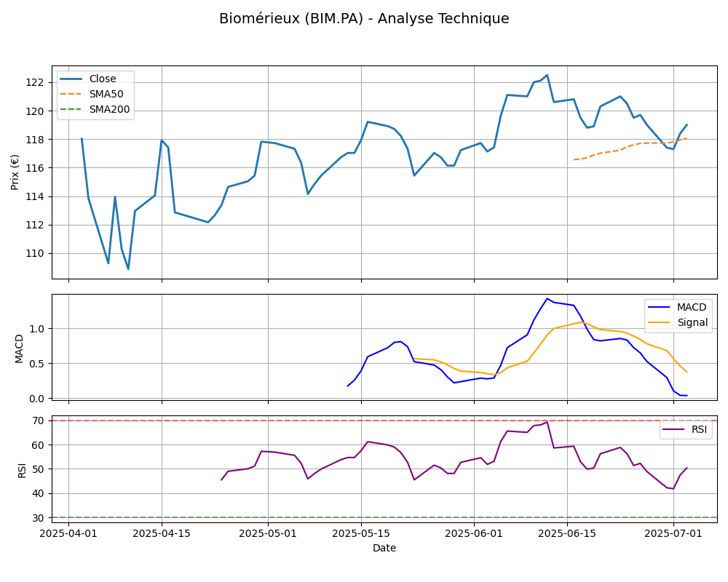Click the "2025-04-15" date tick label
This screenshot has height=582, width=728.
coord(162,533)
